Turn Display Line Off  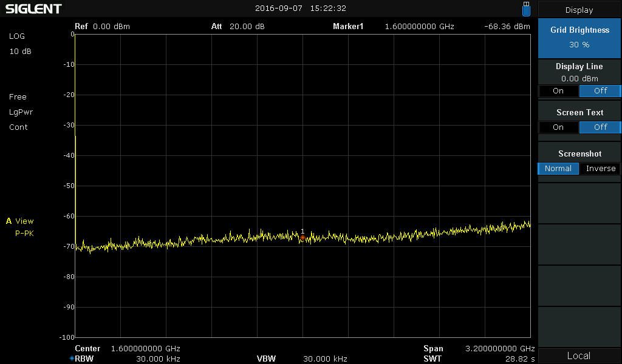pos(600,91)
